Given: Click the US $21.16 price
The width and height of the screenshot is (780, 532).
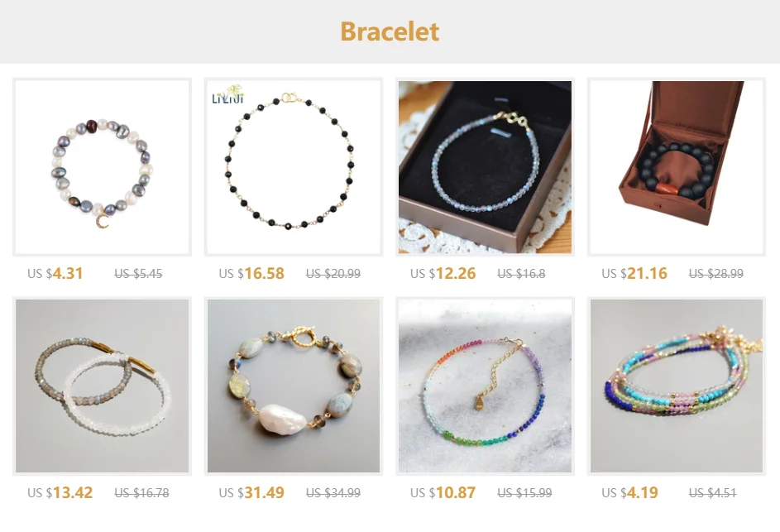Looking at the screenshot, I should coord(634,273).
